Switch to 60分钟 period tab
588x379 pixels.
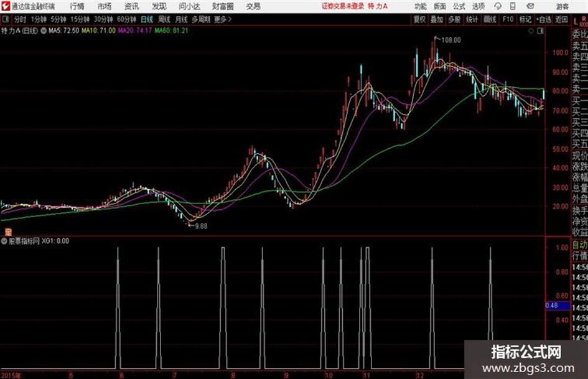click(126, 19)
